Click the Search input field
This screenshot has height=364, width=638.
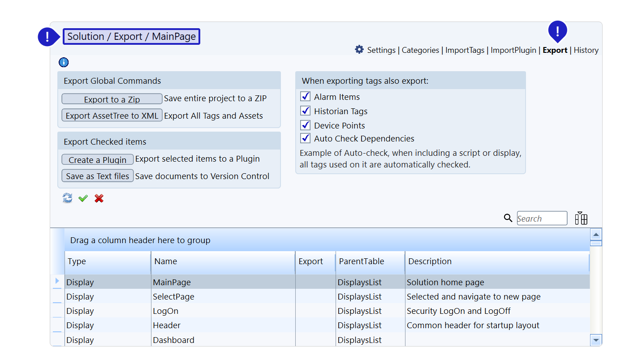pyautogui.click(x=542, y=218)
